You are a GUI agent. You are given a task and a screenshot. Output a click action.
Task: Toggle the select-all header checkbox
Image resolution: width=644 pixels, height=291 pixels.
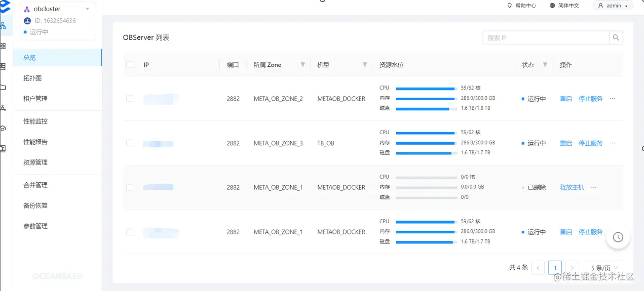(x=130, y=65)
